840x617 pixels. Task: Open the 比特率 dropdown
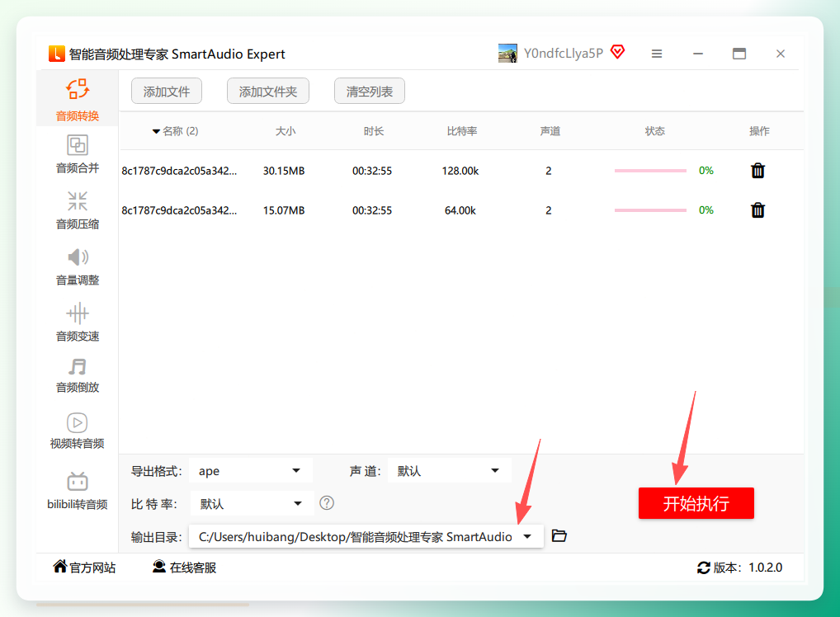pyautogui.click(x=251, y=503)
